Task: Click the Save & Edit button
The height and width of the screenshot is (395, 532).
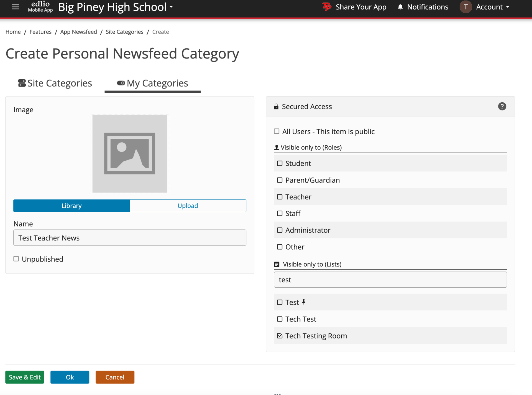Action: coord(24,377)
